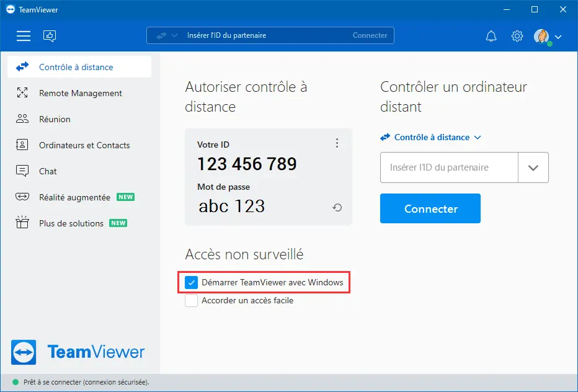Click the contacts book icon

tap(22, 145)
